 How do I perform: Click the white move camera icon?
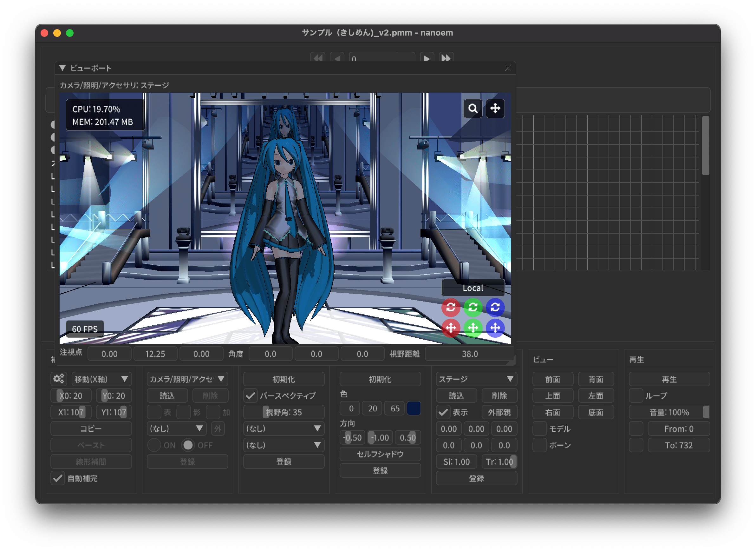click(495, 109)
